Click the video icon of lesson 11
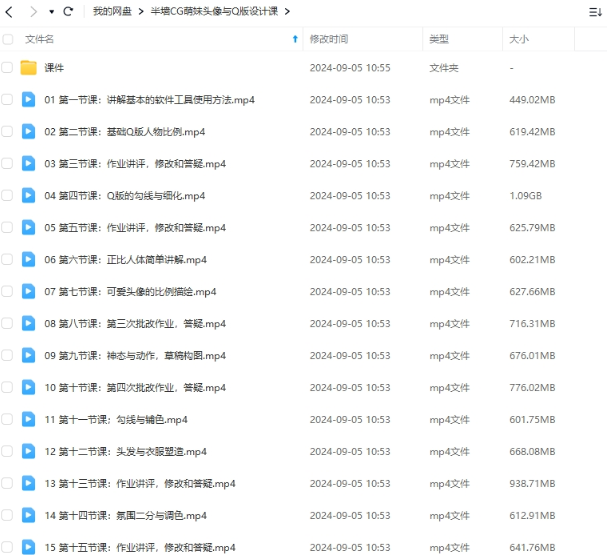Image resolution: width=608 pixels, height=555 pixels. pyautogui.click(x=28, y=420)
